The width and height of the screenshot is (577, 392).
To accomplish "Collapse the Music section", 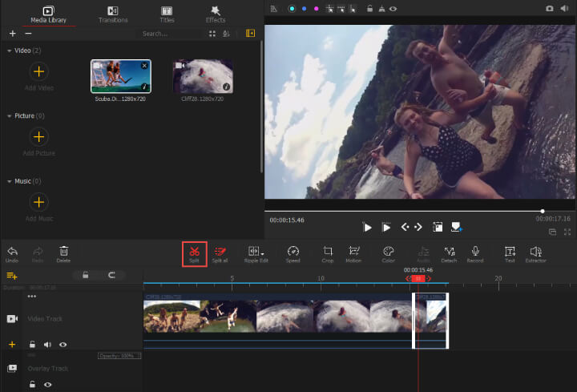I will coord(10,181).
